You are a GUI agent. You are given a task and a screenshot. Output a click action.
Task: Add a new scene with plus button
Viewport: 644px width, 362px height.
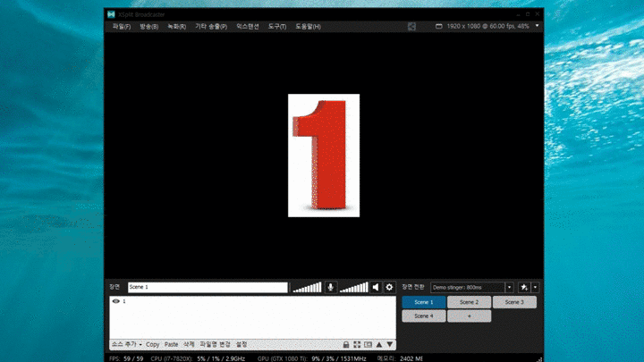tap(469, 316)
